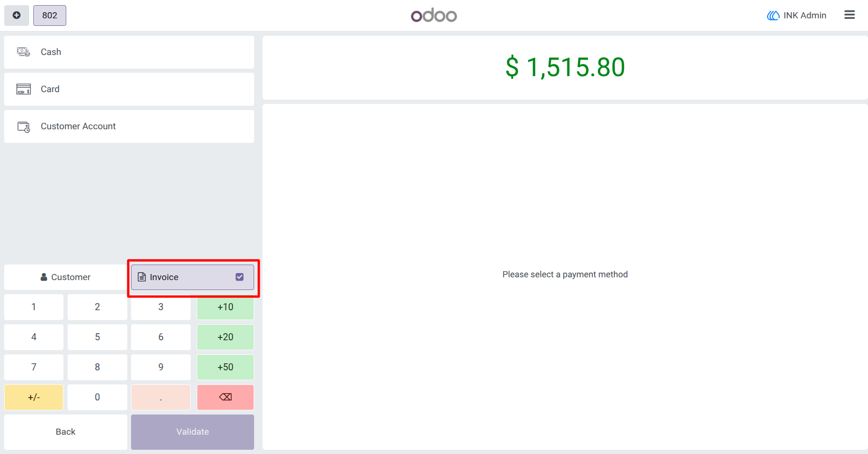Click the backspace delete key icon
This screenshot has width=868, height=454.
[225, 397]
